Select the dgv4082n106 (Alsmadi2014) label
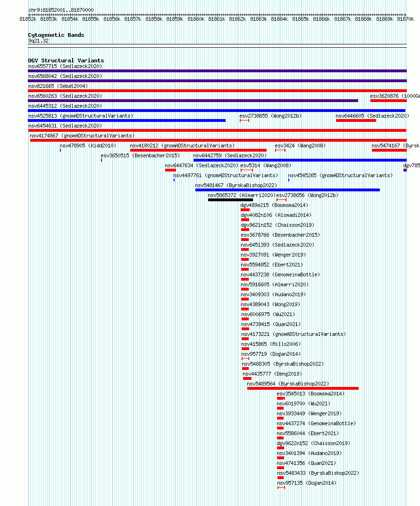Screen dimensions: 420x506 (276, 215)
